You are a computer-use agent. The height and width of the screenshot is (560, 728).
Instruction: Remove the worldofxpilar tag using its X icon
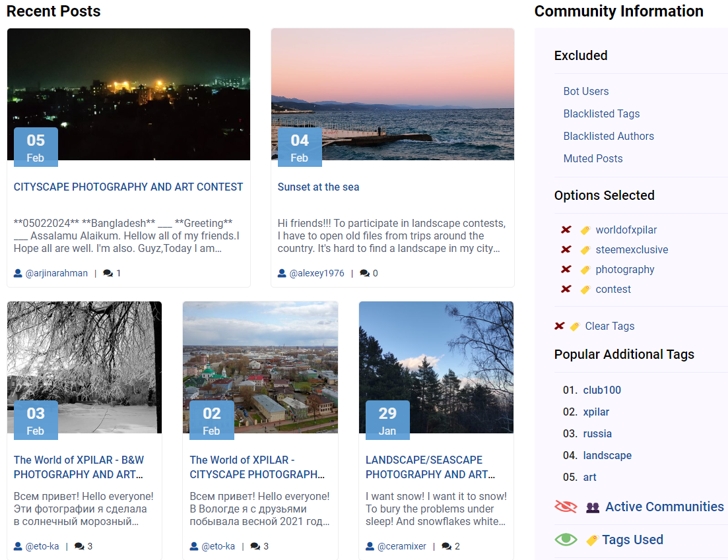(566, 230)
